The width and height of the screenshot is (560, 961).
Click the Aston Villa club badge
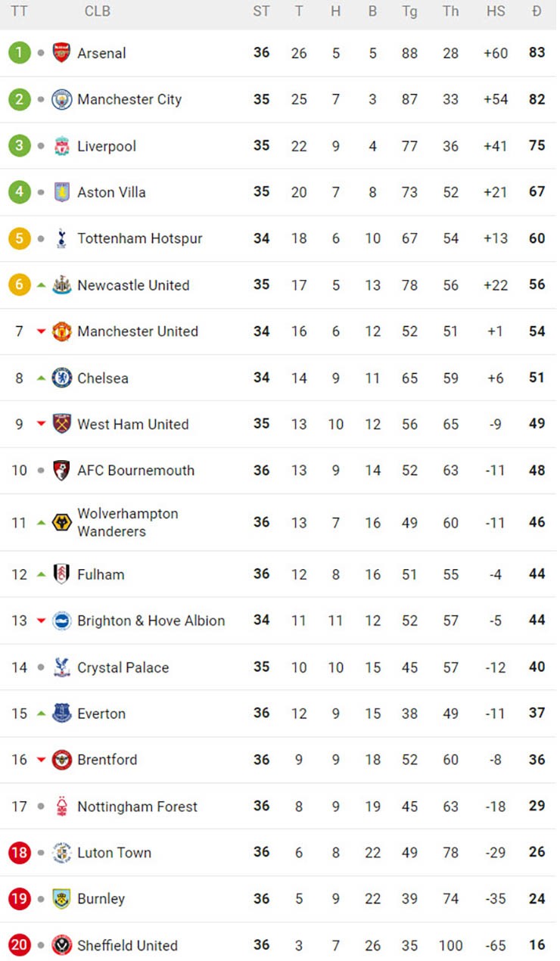point(61,192)
